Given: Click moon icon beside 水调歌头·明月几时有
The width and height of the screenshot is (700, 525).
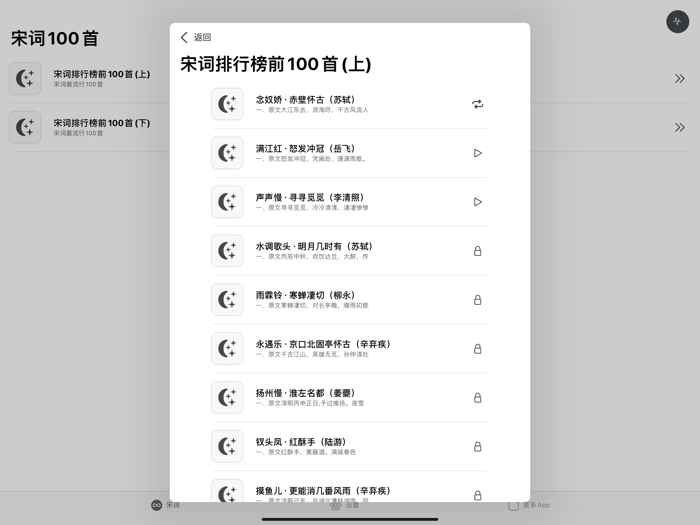Looking at the screenshot, I should [227, 251].
